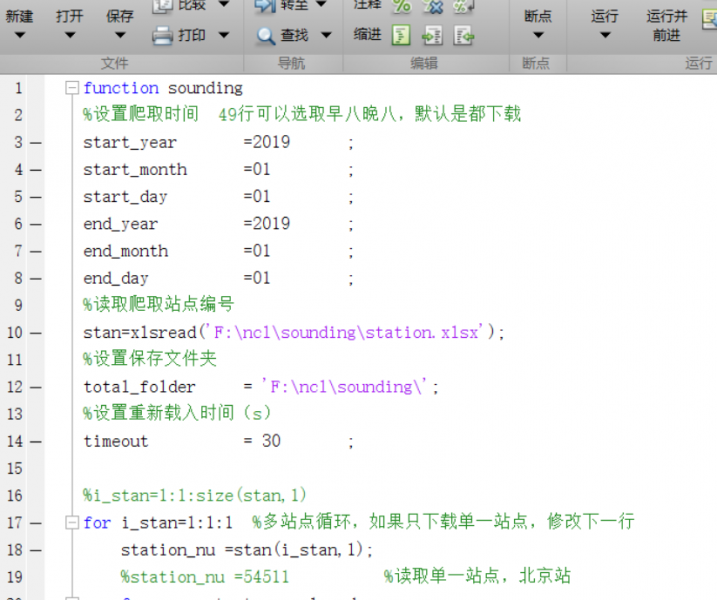
Task: Open the 保存 (Save) dropdown arrow
Action: coord(119,36)
